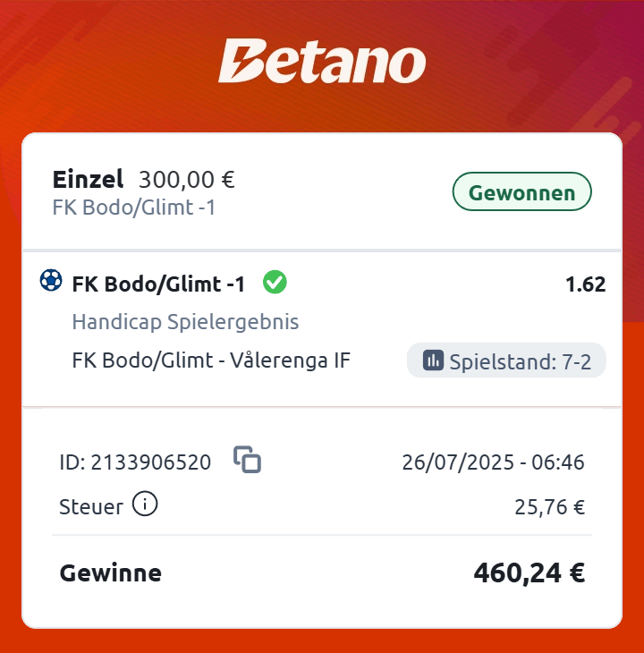Click the date 26/07/2025 - 06:46

pyautogui.click(x=493, y=462)
